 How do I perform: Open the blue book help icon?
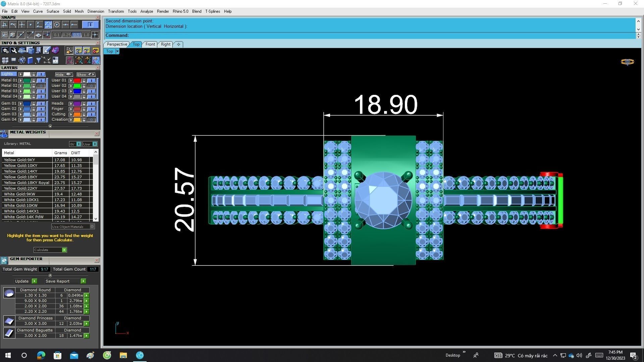click(x=30, y=60)
